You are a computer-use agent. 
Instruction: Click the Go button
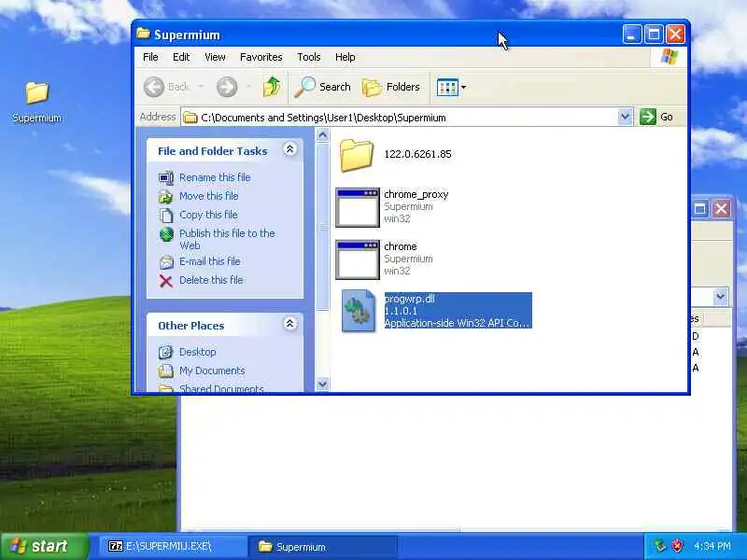[x=656, y=117]
